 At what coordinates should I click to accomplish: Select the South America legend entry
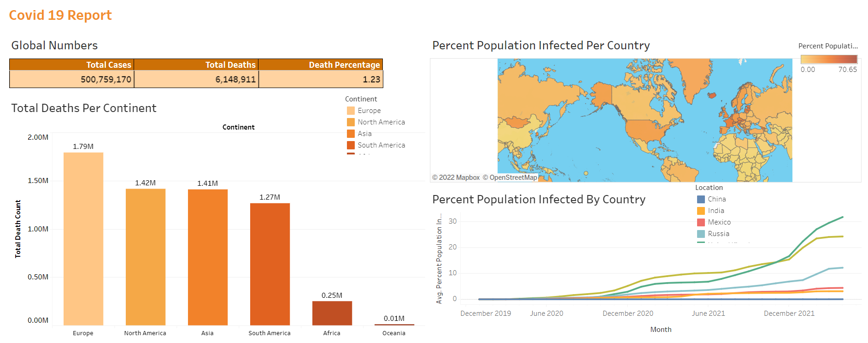click(x=376, y=145)
